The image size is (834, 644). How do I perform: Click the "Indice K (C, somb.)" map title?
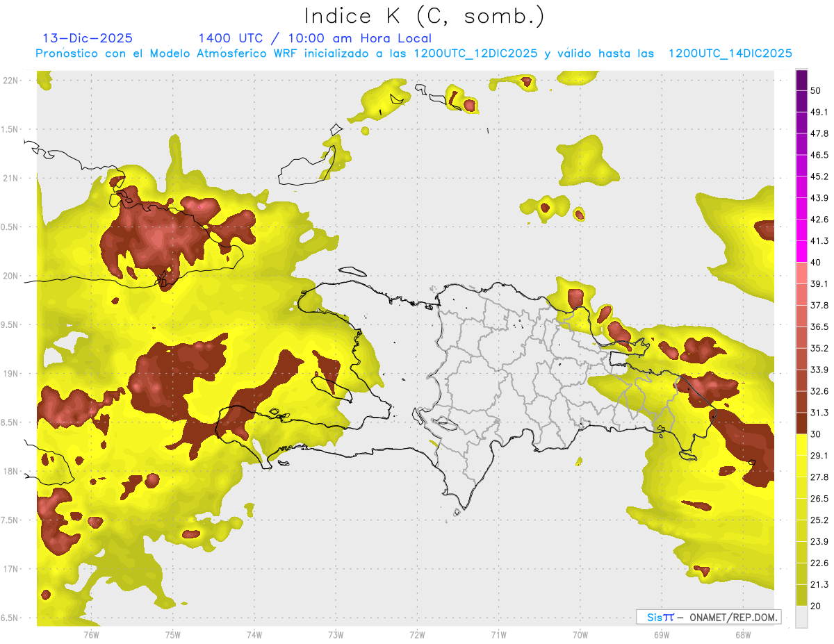click(425, 16)
